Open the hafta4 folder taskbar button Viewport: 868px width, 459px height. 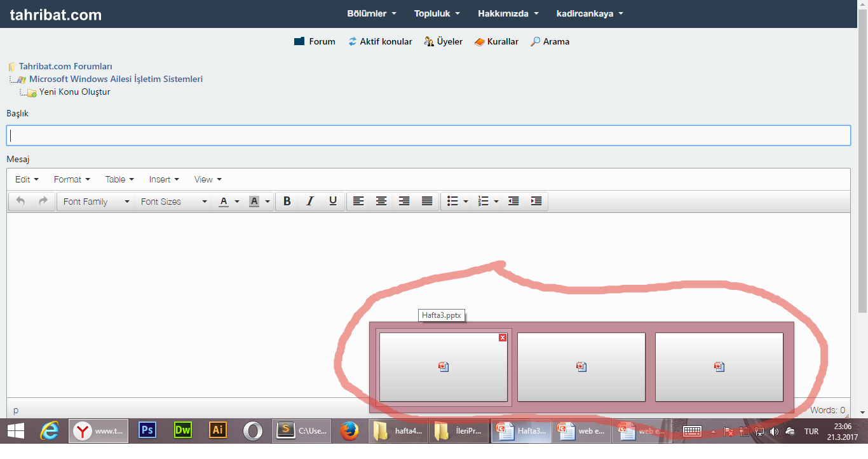click(x=398, y=431)
